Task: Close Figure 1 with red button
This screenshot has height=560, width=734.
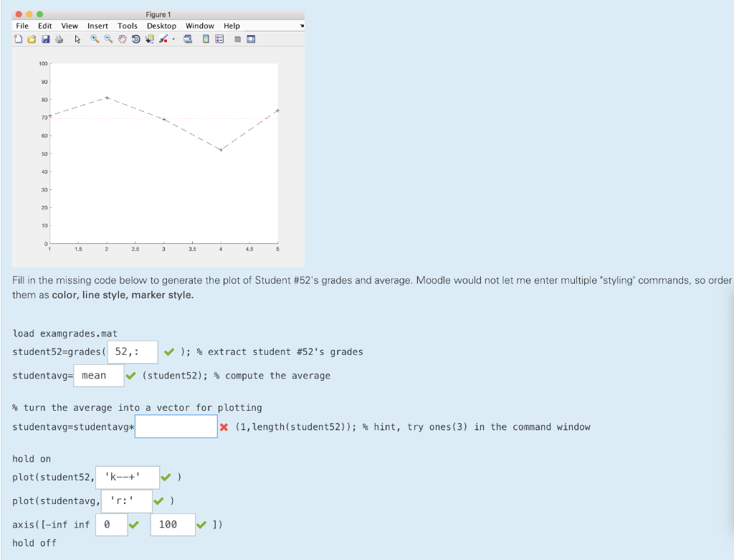Action: pyautogui.click(x=19, y=14)
